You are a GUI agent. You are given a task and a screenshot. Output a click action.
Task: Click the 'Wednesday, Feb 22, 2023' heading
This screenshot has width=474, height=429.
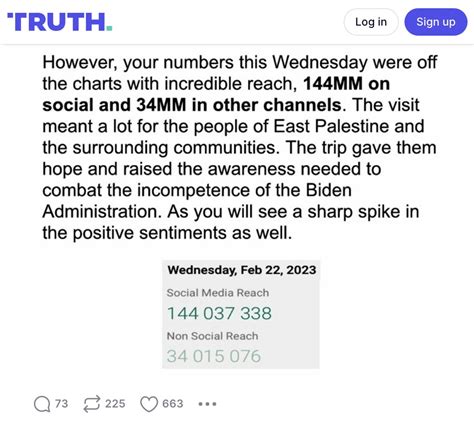(242, 270)
